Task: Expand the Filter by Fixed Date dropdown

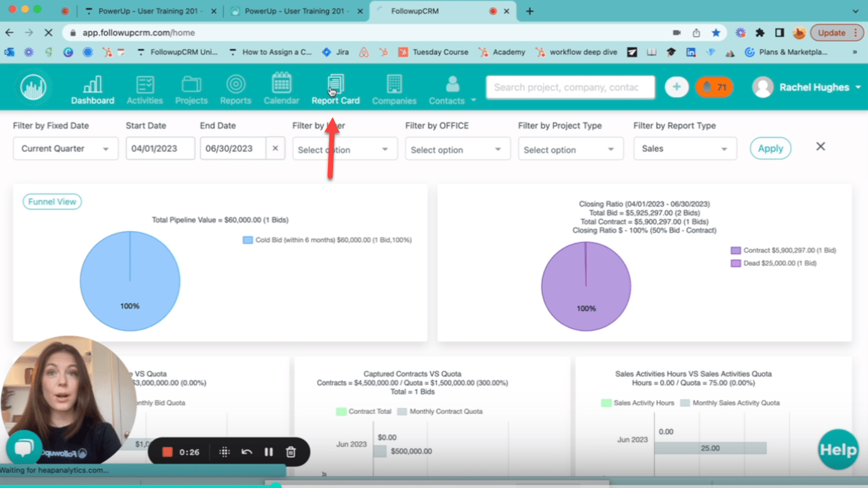Action: [x=66, y=149]
